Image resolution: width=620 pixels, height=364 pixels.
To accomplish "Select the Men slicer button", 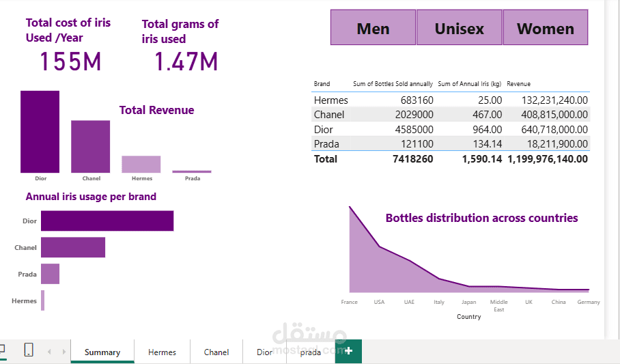I will coord(373,27).
